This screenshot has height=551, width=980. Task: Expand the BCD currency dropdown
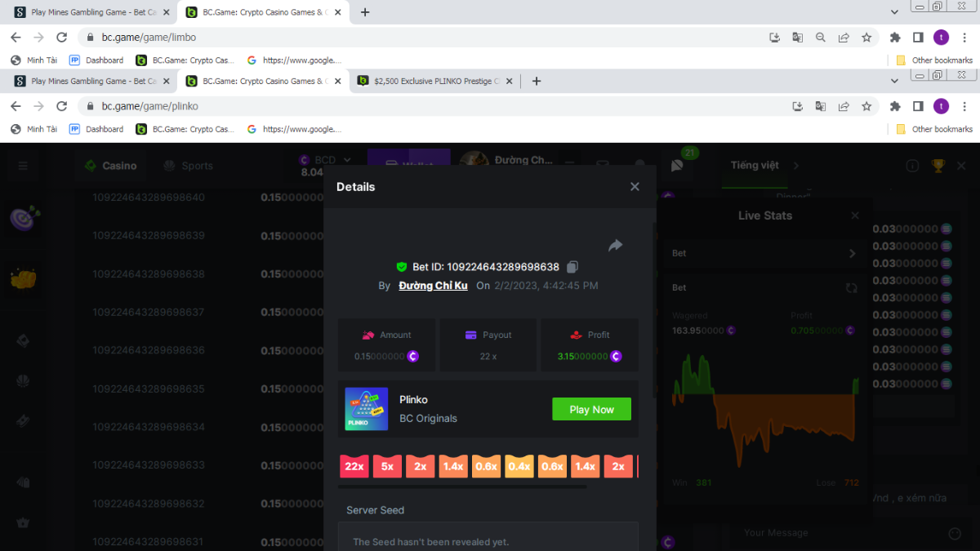tap(347, 160)
